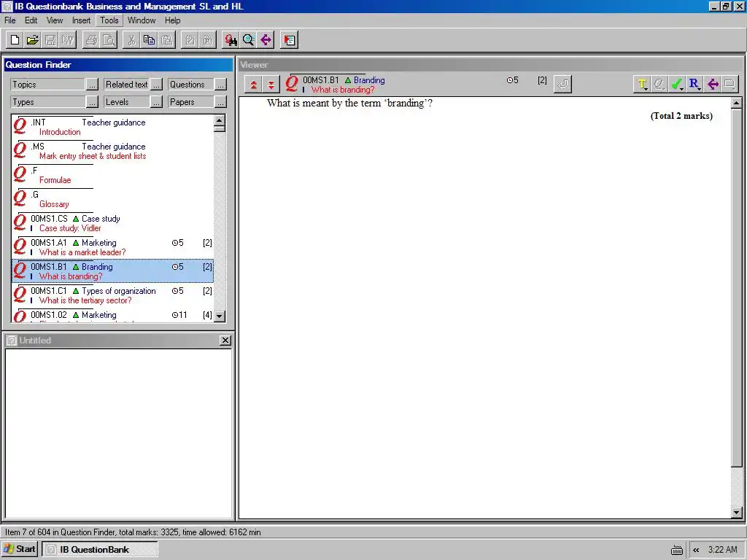Click the purple arrow icon in main toolbar
Image resolution: width=747 pixels, height=560 pixels.
266,40
